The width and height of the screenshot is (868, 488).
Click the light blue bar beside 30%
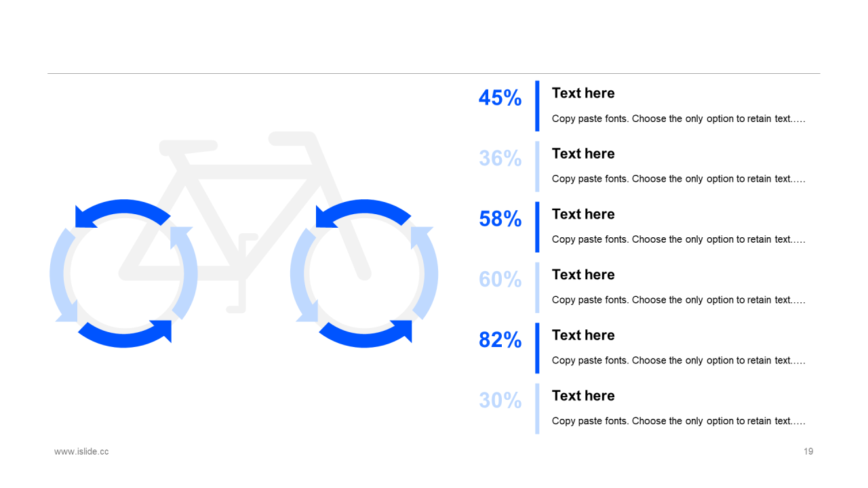coord(537,409)
